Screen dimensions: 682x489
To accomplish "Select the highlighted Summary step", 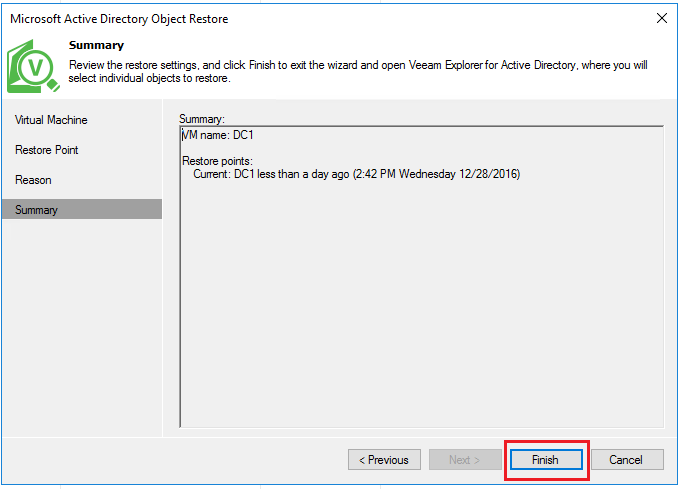I will click(82, 209).
